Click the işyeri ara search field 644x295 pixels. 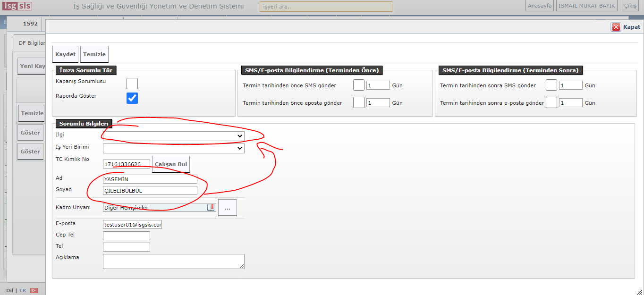326,7
